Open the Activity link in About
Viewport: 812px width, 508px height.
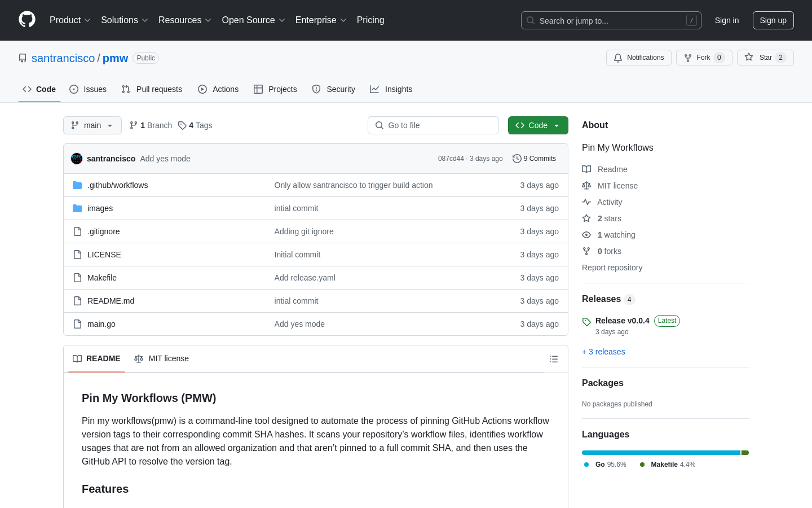(602, 202)
